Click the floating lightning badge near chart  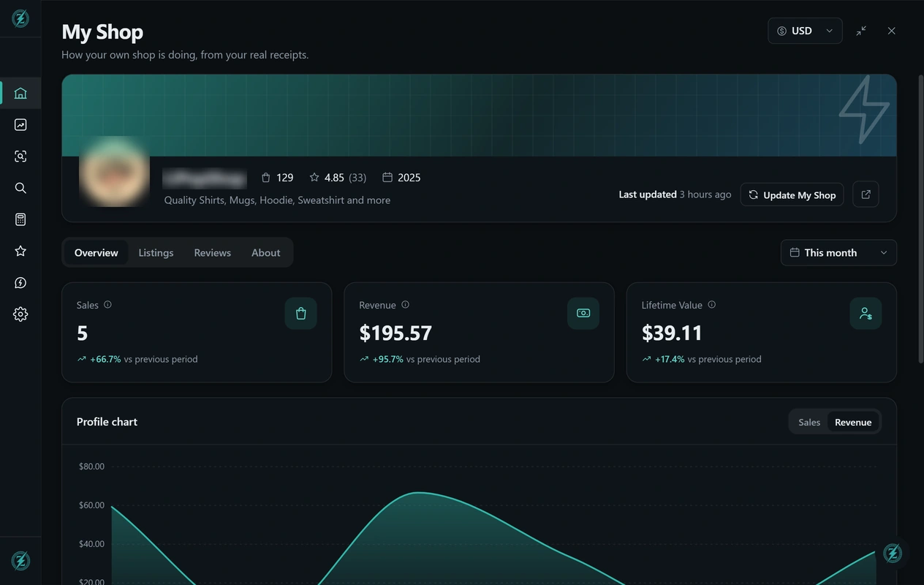(893, 553)
